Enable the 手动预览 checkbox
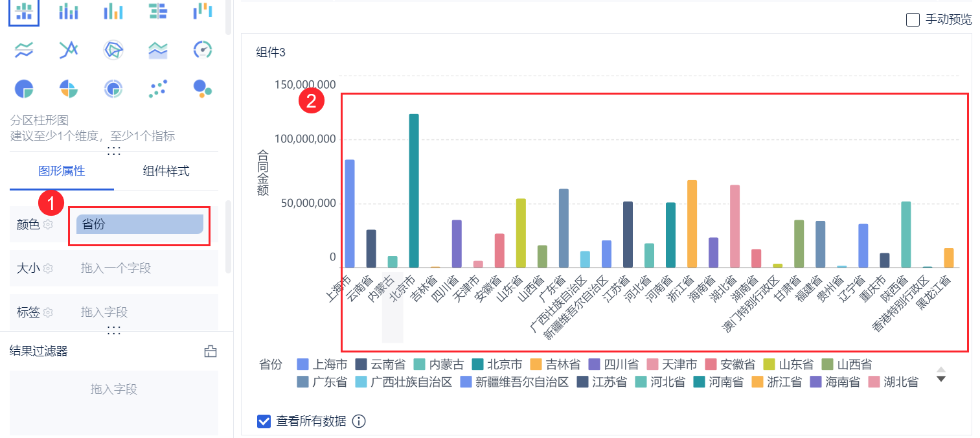 tap(913, 19)
